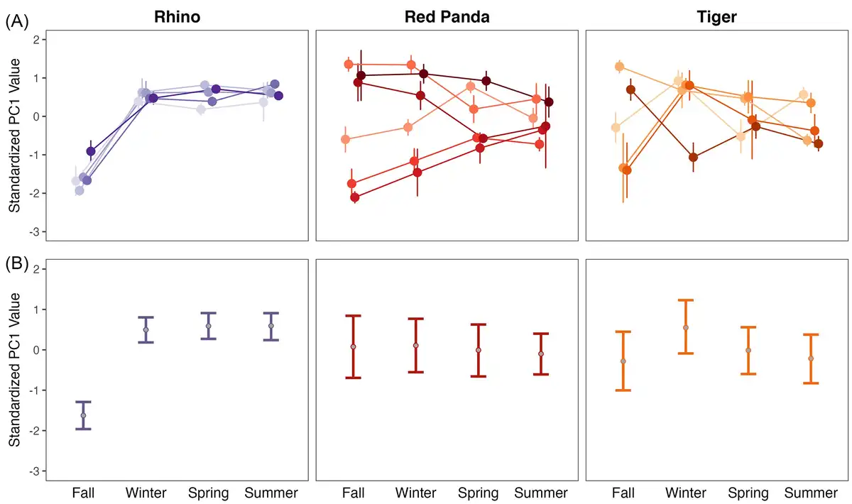
Task: Click the Fall label under the Rhino panel
Action: coord(83,493)
